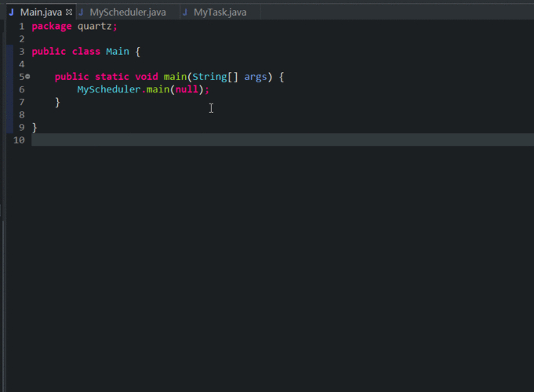The height and width of the screenshot is (392, 534).
Task: Click line number 10 in the gutter
Action: click(x=19, y=140)
